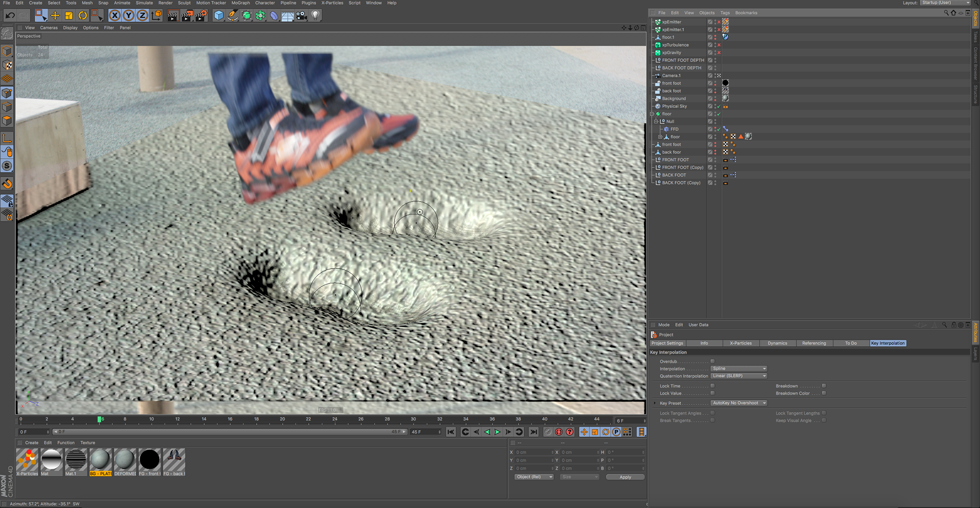Click search magnifier in Object Manager
This screenshot has width=980, height=508.
pos(946,13)
